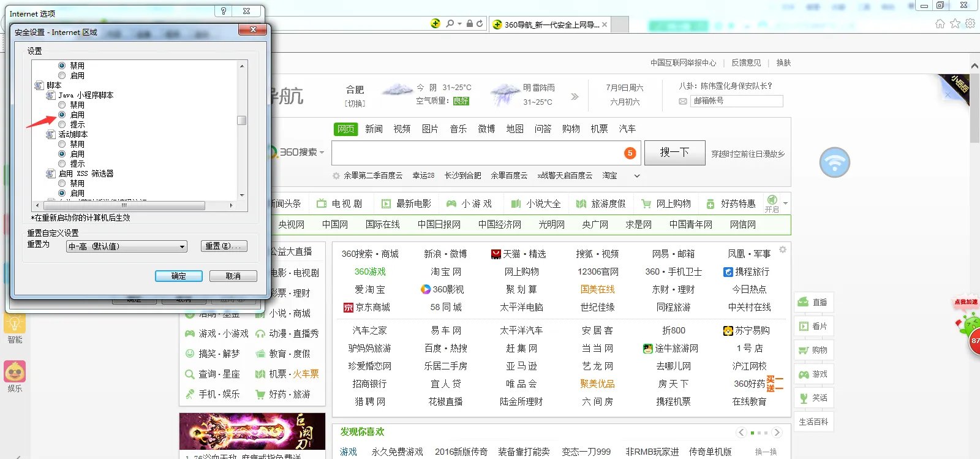
Task: Click the mail envelope icon beside 邮箱帐号
Action: coord(683,101)
